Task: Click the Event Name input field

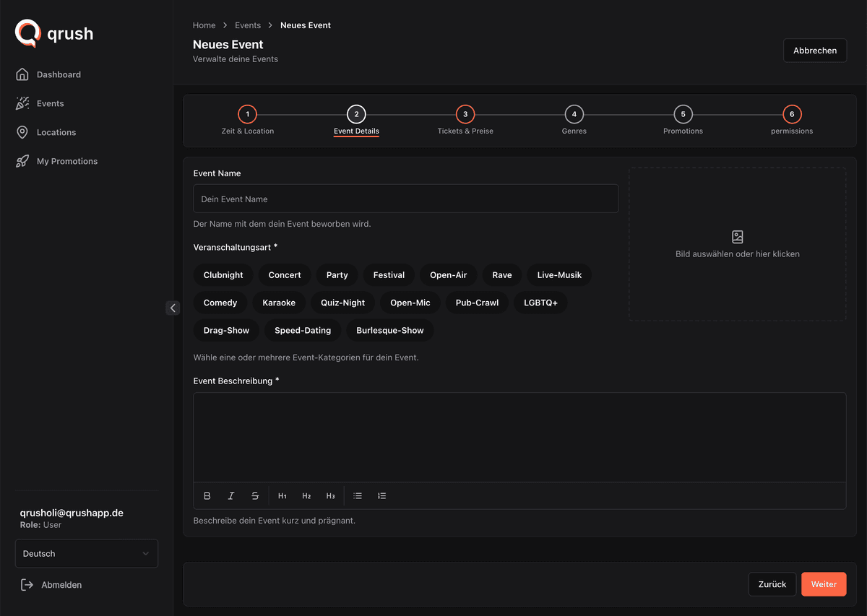Action: click(406, 199)
